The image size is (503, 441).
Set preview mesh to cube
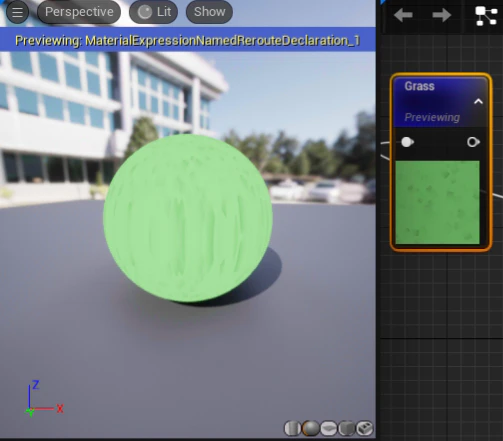pos(347,428)
